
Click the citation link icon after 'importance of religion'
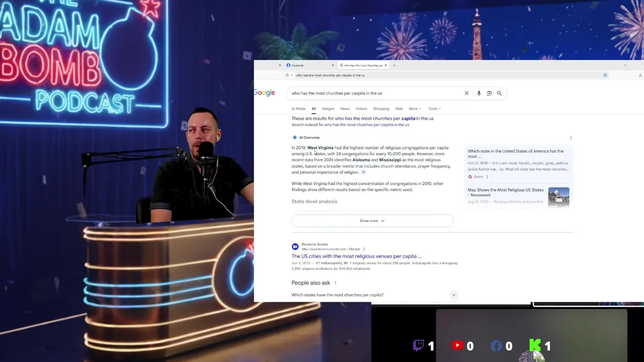(x=363, y=172)
